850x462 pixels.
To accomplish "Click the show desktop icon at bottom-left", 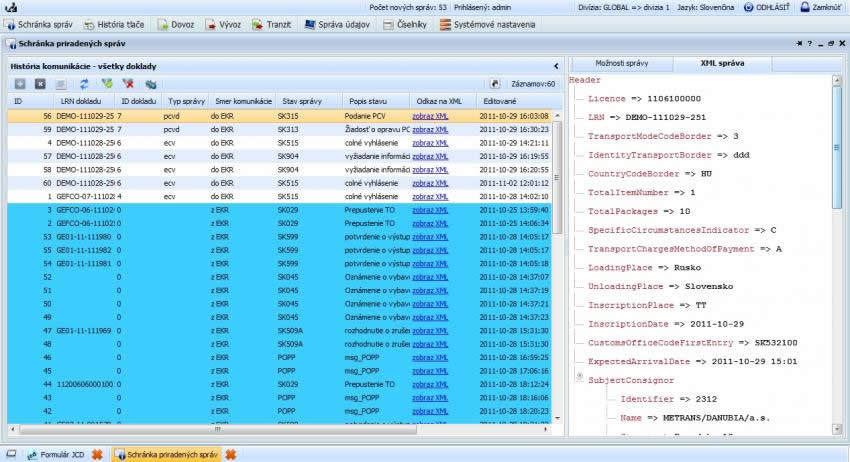I will tap(11, 454).
